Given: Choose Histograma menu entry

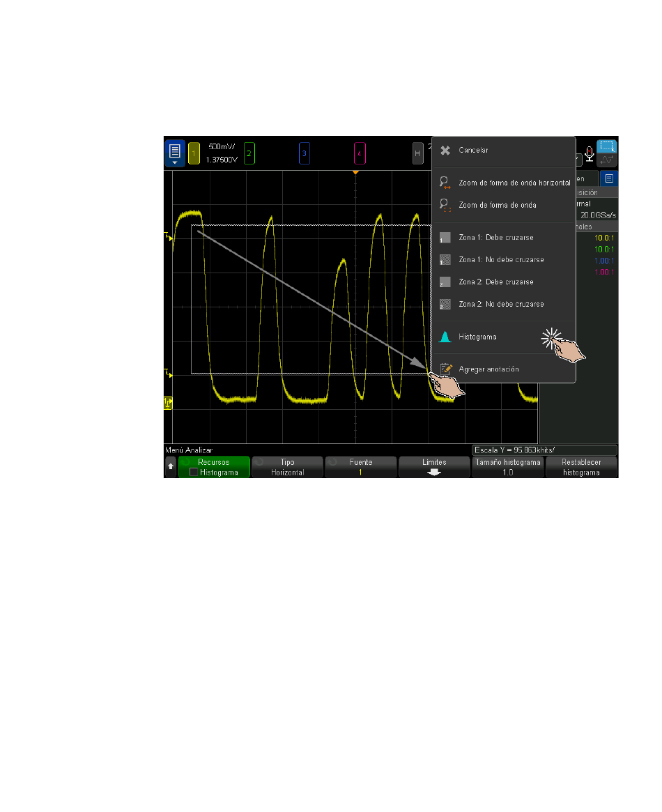Looking at the screenshot, I should click(x=504, y=337).
